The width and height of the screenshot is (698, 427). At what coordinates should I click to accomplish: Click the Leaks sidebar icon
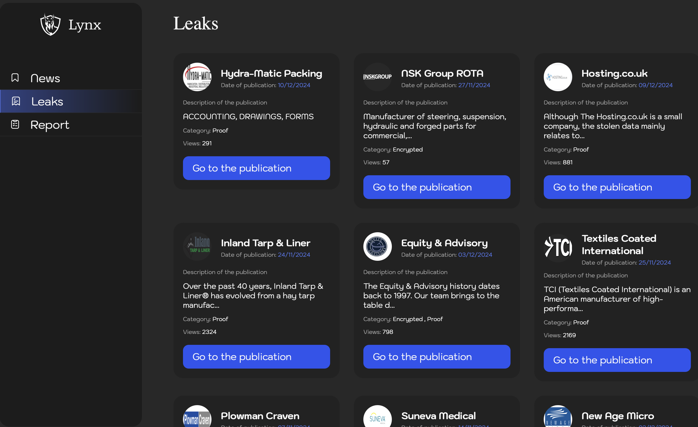tap(15, 101)
